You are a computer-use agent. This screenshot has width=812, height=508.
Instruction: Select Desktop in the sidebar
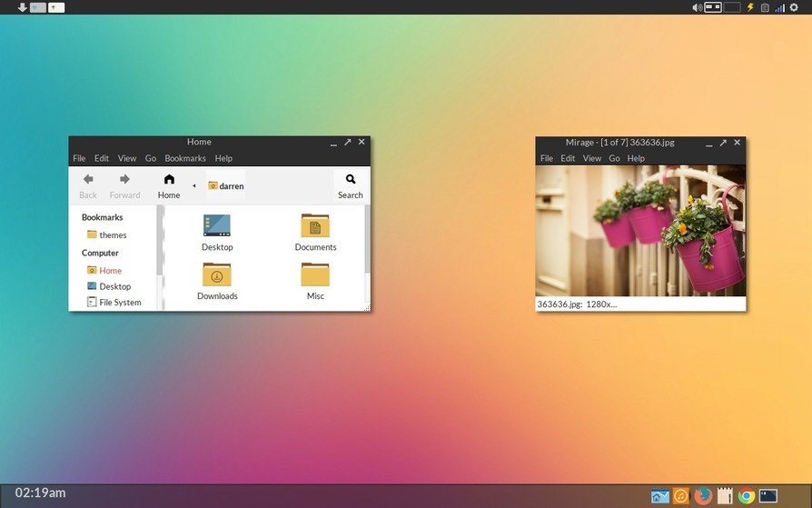pyautogui.click(x=109, y=286)
